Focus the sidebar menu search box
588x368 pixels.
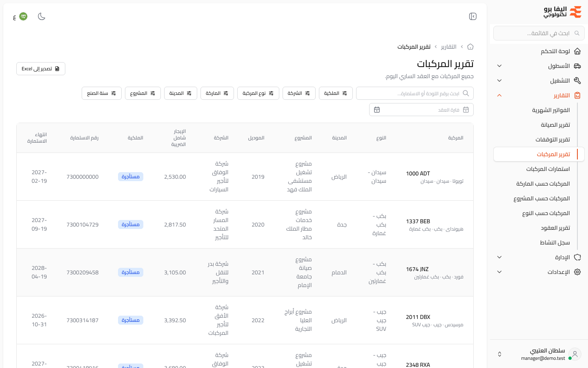pos(539,33)
